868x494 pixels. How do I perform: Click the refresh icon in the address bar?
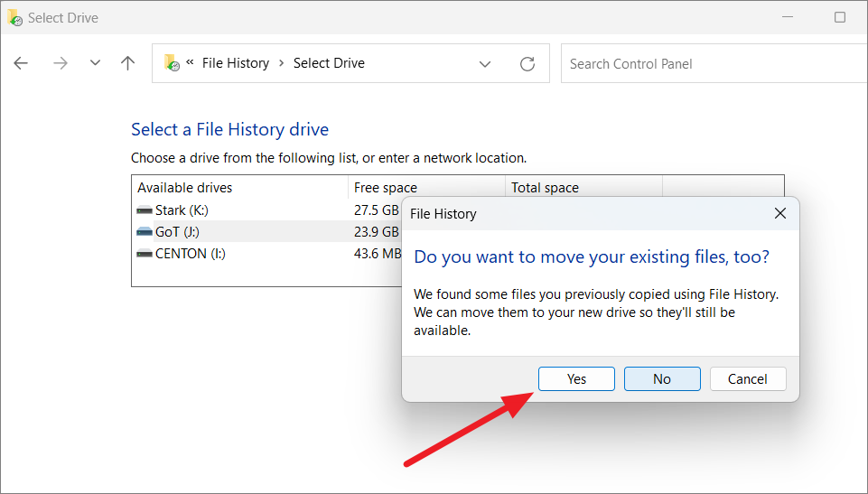527,64
